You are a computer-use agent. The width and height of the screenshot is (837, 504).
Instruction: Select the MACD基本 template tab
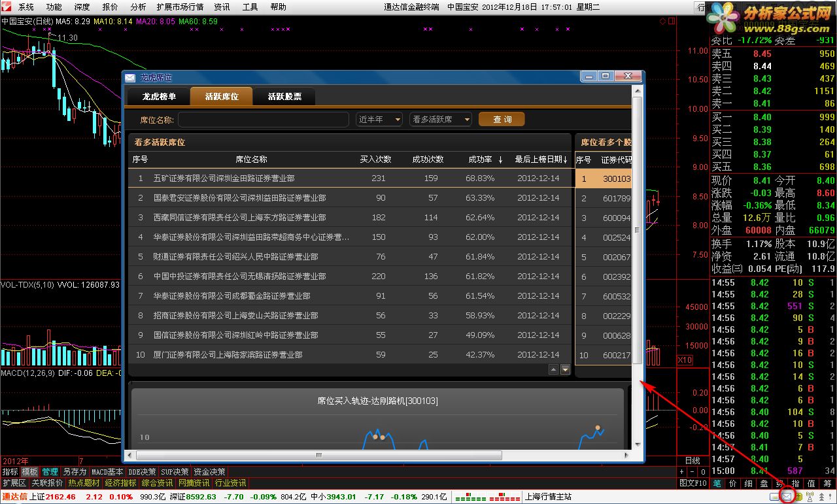107,471
